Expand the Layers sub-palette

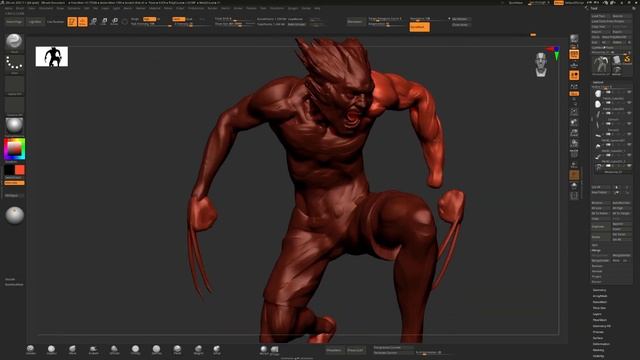(x=597, y=314)
